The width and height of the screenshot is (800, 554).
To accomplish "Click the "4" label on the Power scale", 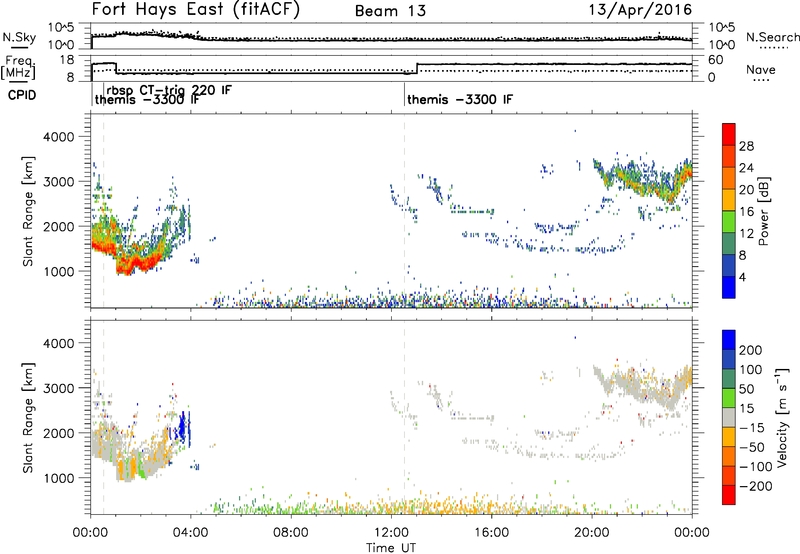I will (742, 277).
